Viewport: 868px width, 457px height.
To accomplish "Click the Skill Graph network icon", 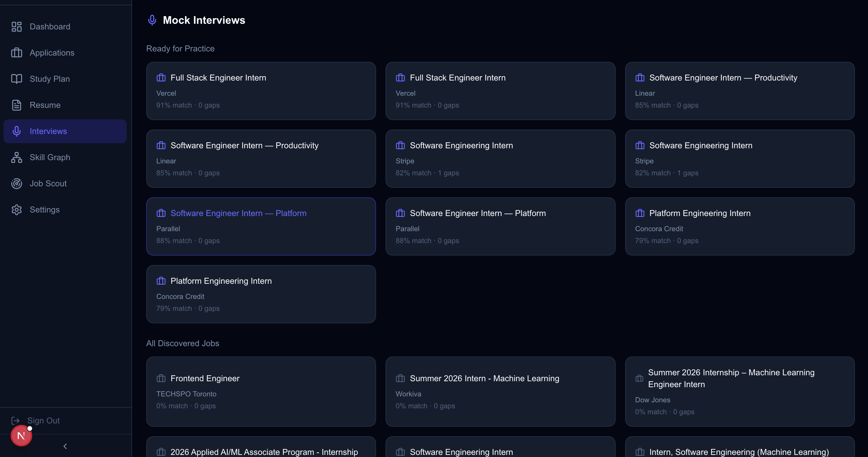I will (17, 157).
